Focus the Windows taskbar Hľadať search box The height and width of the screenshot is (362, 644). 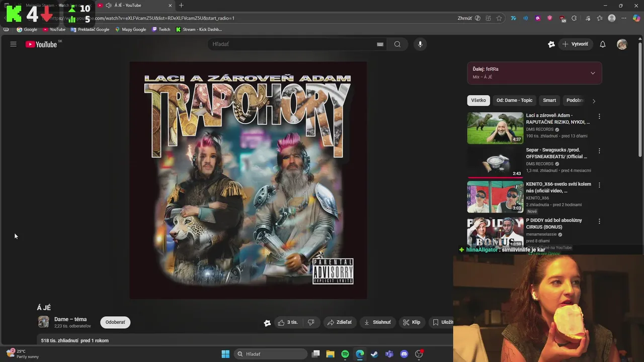(271, 354)
